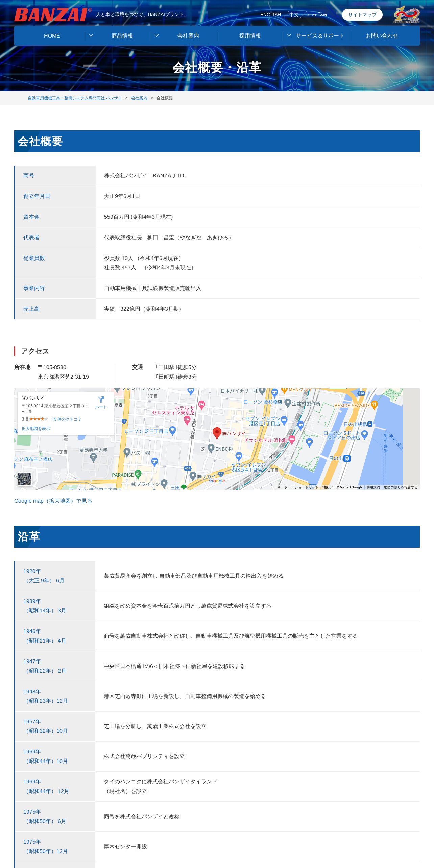Image resolution: width=434 pixels, height=868 pixels.
Task: Open the 商品情報 menu item
Action: 122,35
